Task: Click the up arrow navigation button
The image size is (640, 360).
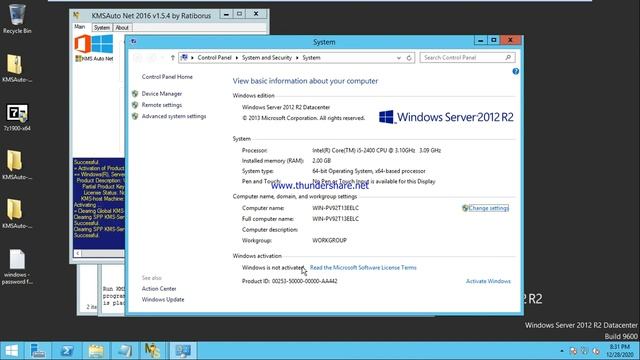Action: [x=173, y=58]
